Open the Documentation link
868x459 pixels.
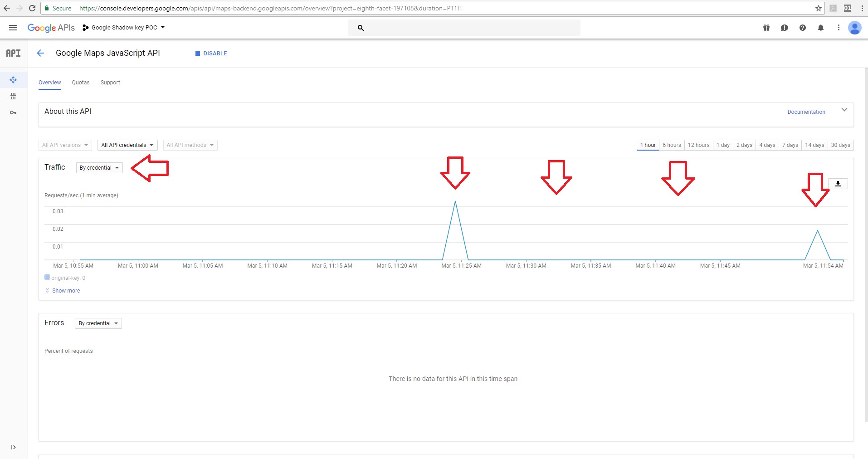(806, 112)
